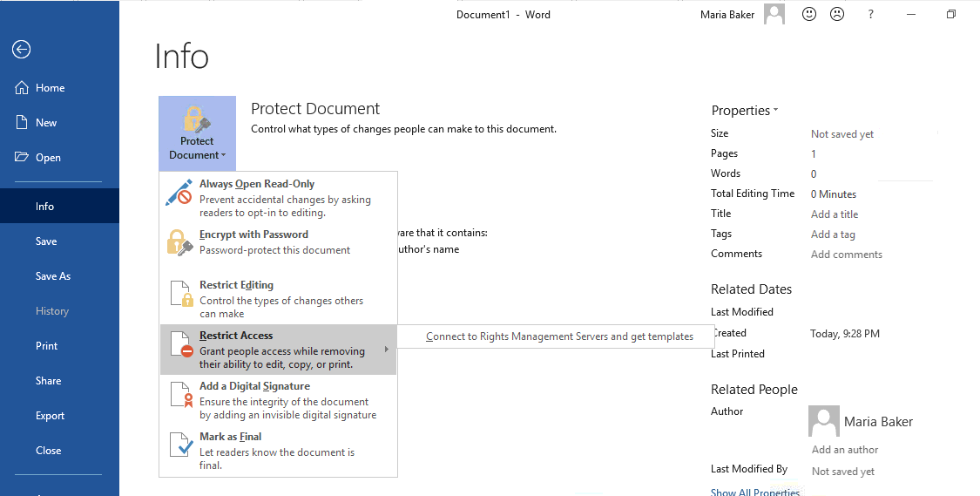Click the Add a Digital Signature ribbon icon

click(181, 395)
